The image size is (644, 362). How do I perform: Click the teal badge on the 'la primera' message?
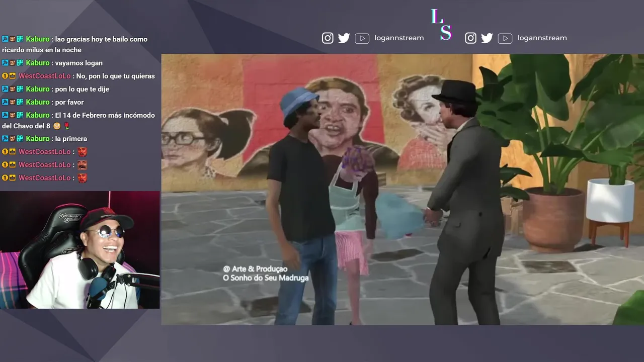tap(20, 139)
